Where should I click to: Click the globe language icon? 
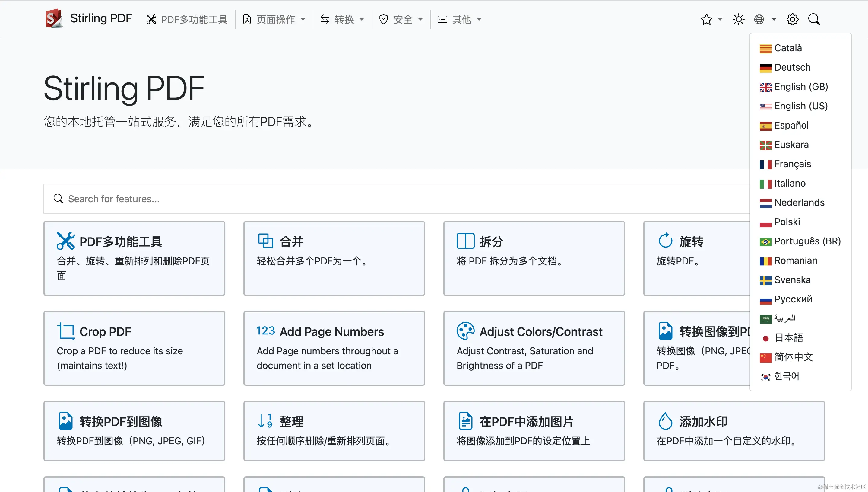coord(759,19)
